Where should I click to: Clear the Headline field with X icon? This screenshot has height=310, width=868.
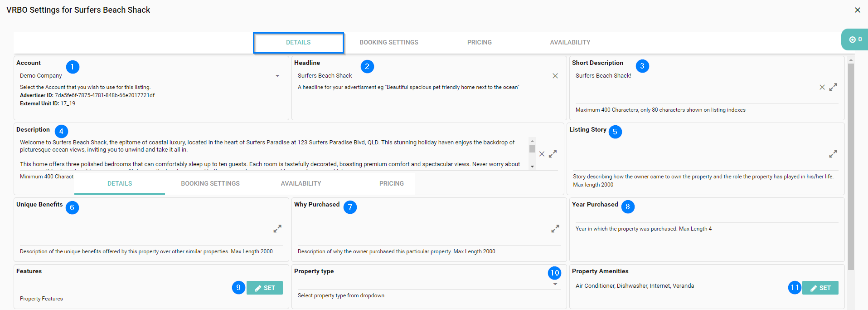[x=555, y=76]
